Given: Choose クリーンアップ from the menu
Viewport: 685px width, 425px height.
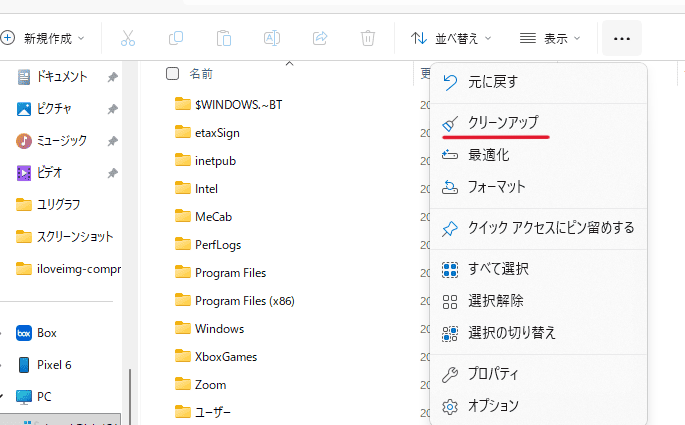Looking at the screenshot, I should pyautogui.click(x=538, y=123).
